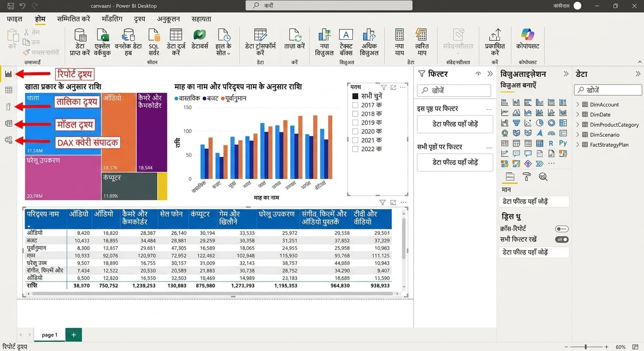Open the Insert (सम्मिलित करें) ribbon tab
Image resolution: width=644 pixels, height=351 pixels.
(73, 19)
